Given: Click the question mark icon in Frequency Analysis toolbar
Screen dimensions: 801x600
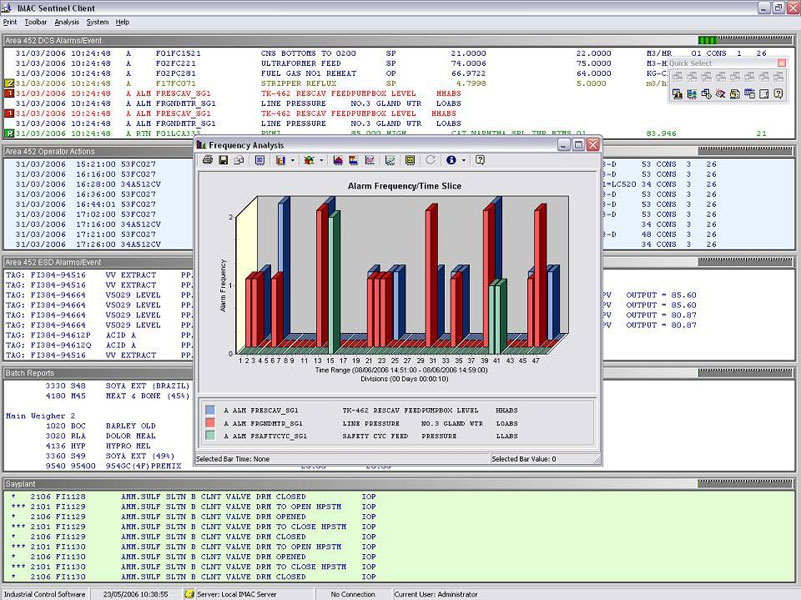Looking at the screenshot, I should pos(480,160).
